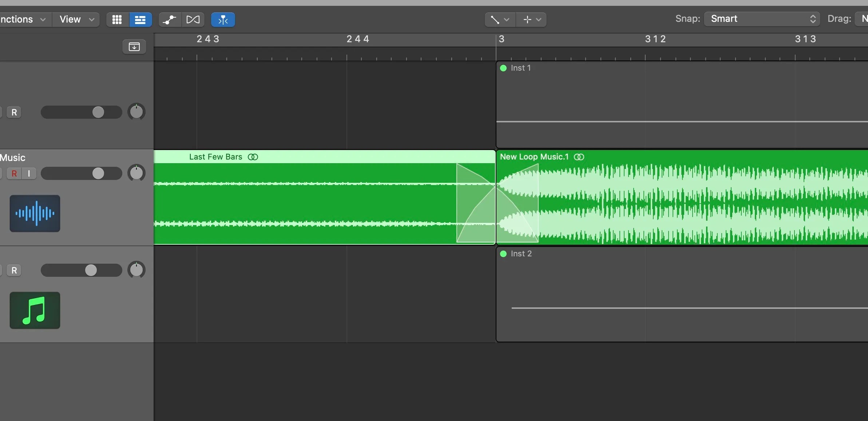Screen dimensions: 868x421
Task: Click the loop icon beside New Loop Music.1
Action: [x=579, y=157]
